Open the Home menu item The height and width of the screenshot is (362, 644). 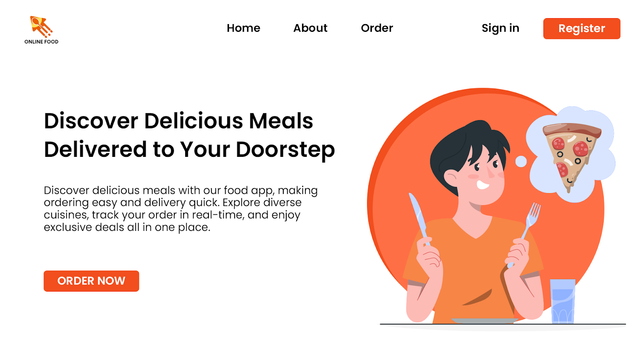(244, 28)
